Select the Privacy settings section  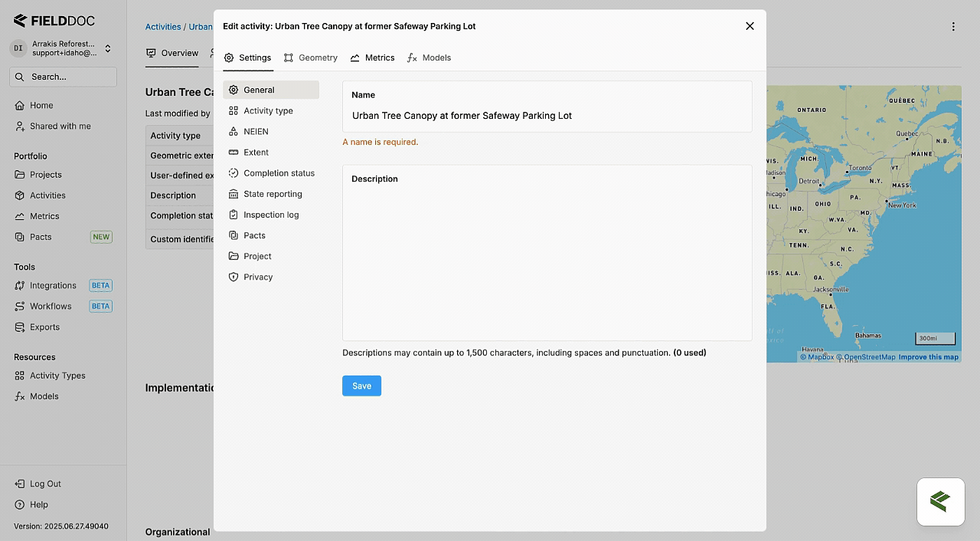pos(258,277)
